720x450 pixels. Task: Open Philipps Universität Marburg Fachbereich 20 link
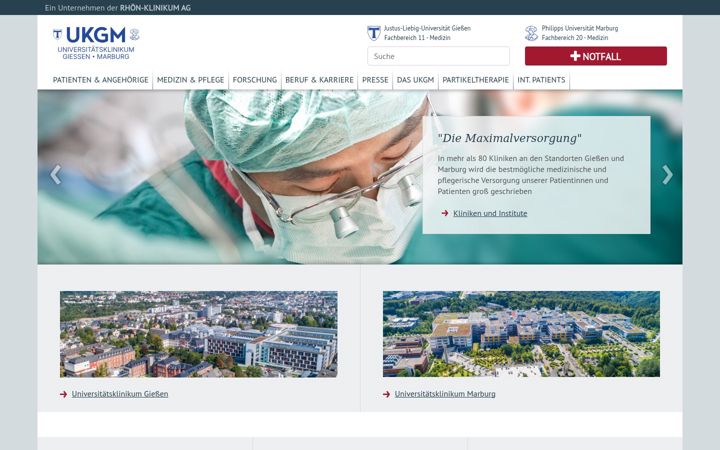579,33
